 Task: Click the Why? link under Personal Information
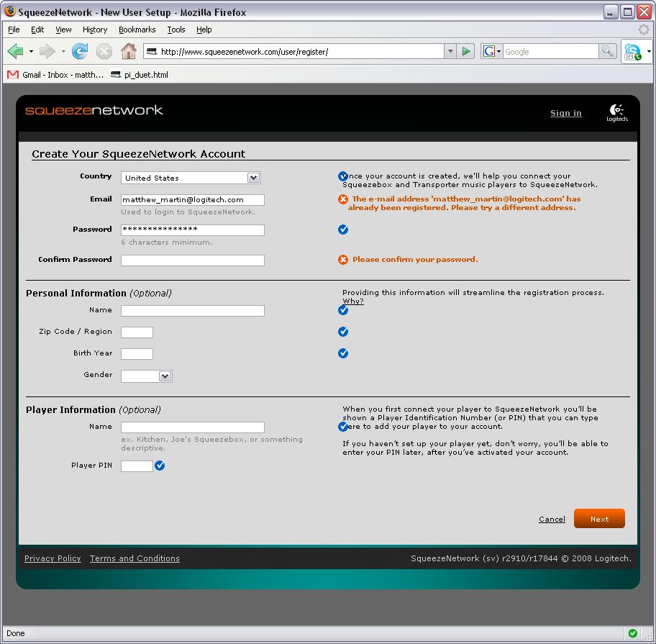click(352, 301)
